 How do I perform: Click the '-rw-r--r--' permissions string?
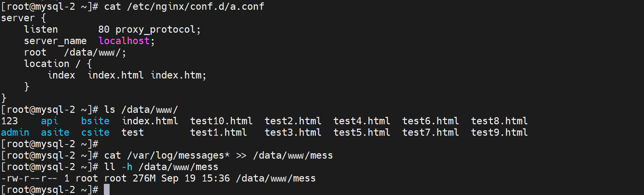coord(29,178)
